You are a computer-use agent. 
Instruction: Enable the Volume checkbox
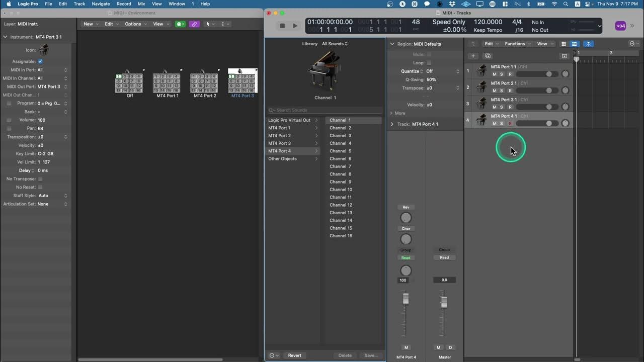click(9, 120)
